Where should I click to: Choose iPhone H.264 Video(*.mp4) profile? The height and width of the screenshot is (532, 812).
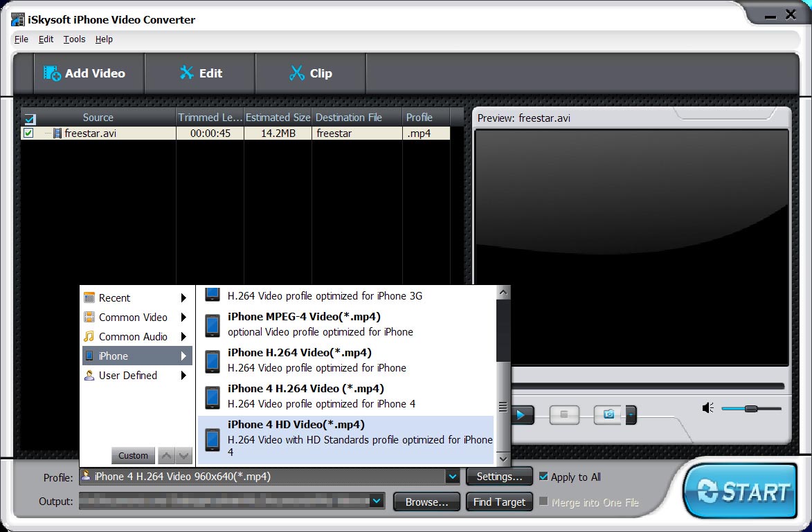click(346, 360)
